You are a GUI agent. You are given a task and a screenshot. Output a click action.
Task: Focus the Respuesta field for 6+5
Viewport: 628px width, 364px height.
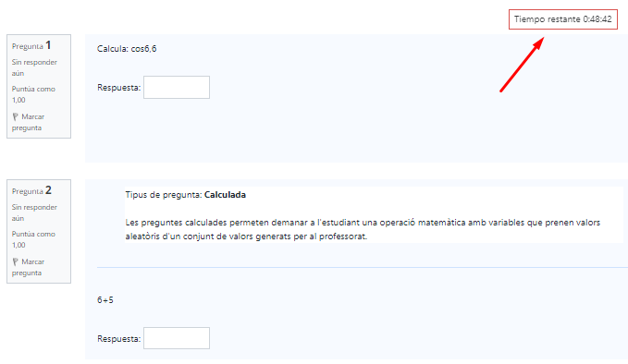click(x=177, y=338)
